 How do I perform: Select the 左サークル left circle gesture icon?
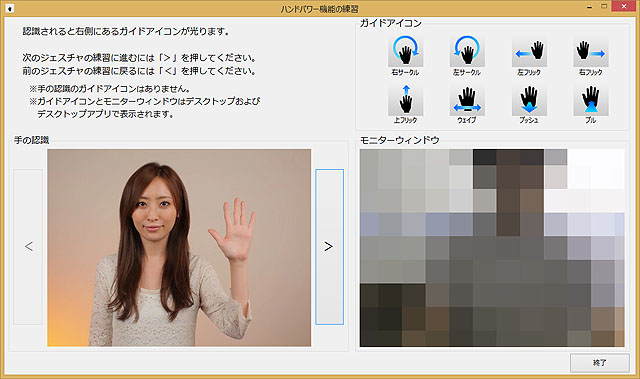pos(467,51)
